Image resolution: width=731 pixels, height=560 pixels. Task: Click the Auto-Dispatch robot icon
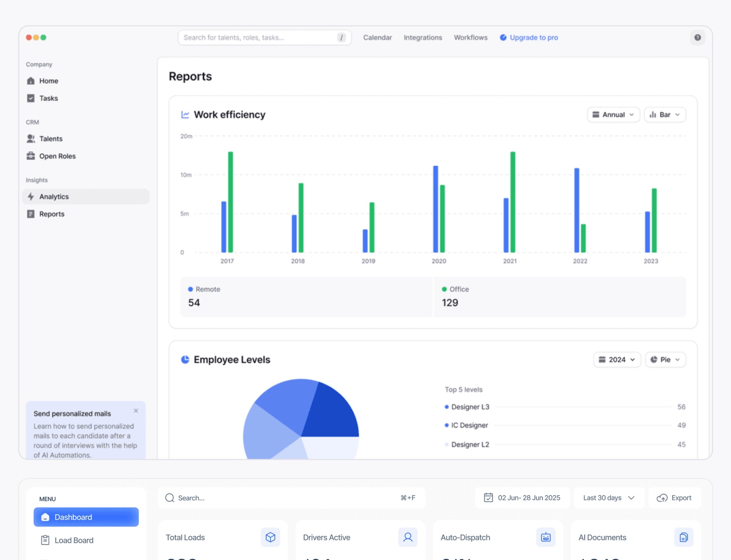545,537
